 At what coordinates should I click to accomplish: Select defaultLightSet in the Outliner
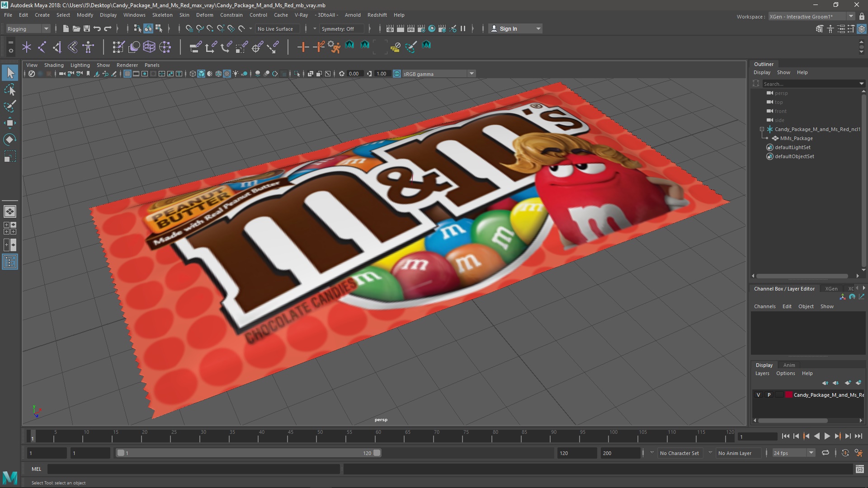click(x=793, y=147)
